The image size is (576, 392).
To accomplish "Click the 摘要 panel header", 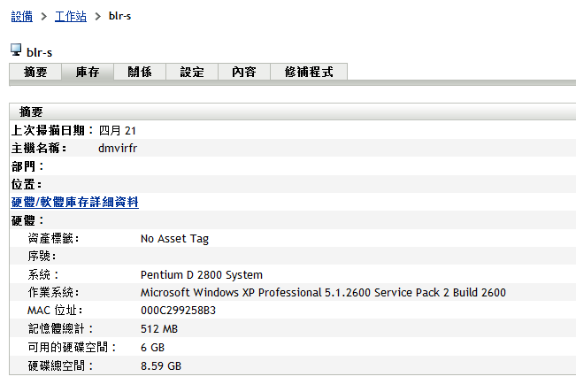I will click(31, 111).
